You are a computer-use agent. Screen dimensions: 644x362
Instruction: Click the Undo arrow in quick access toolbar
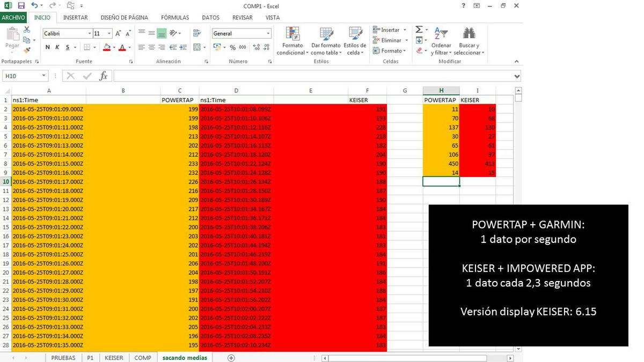34,5
